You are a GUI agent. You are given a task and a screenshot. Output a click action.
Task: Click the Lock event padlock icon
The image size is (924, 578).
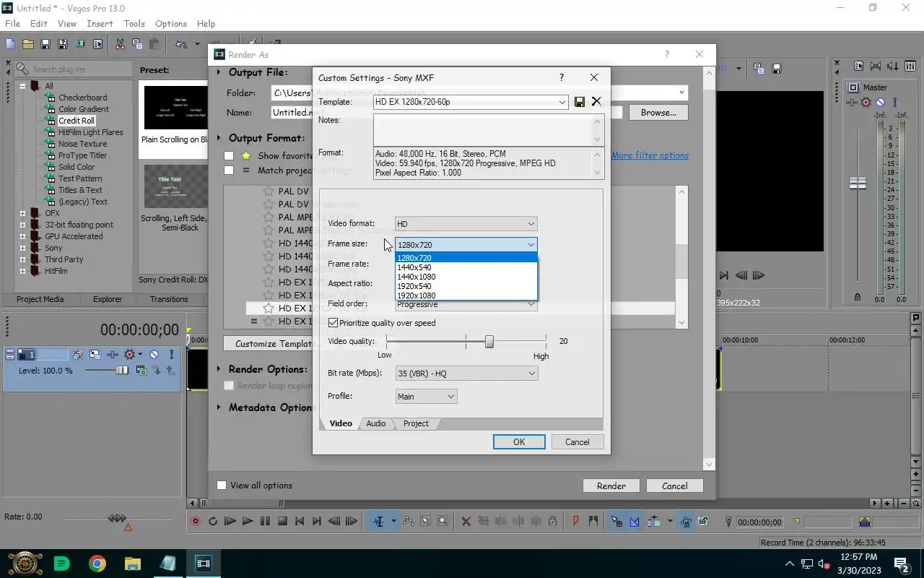click(552, 521)
